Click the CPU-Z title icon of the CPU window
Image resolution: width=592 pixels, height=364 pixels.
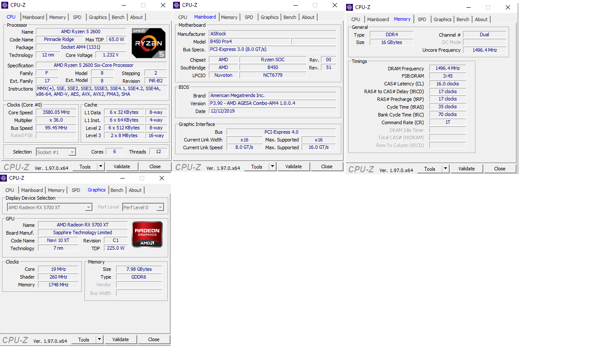coord(5,5)
